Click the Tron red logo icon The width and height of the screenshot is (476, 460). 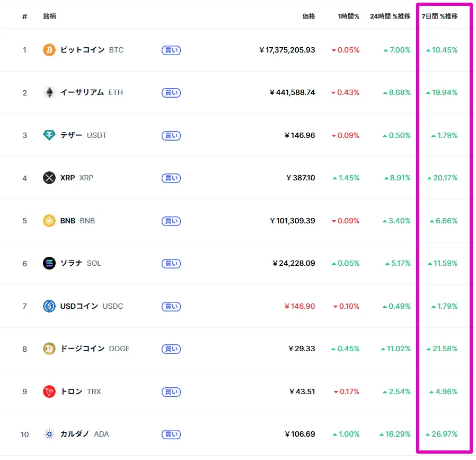pyautogui.click(x=49, y=392)
